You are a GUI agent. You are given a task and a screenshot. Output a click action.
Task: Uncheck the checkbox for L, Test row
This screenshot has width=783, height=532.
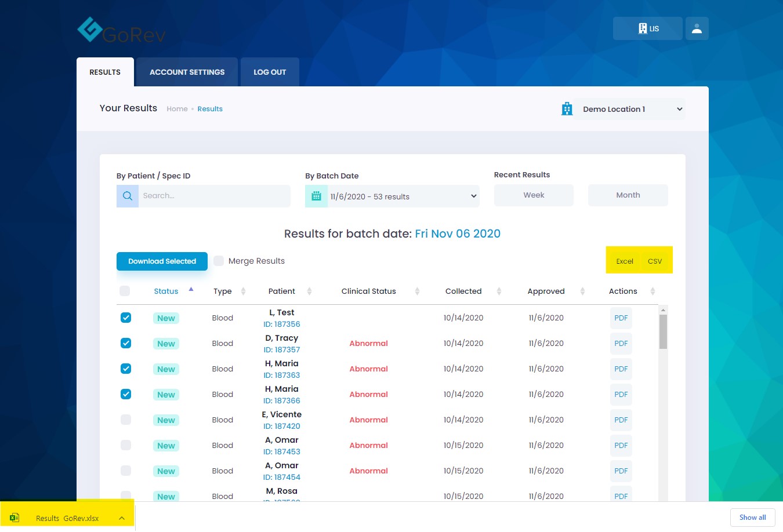click(x=126, y=318)
